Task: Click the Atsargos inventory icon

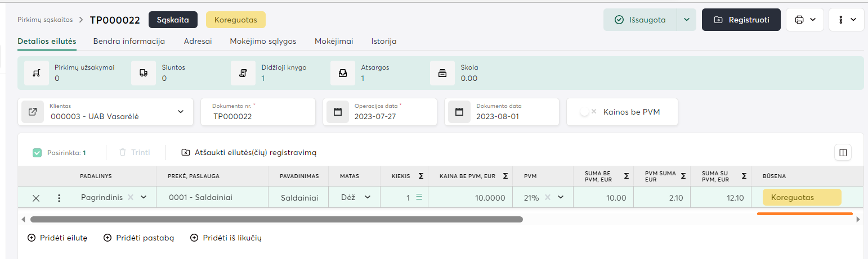Action: [x=342, y=73]
